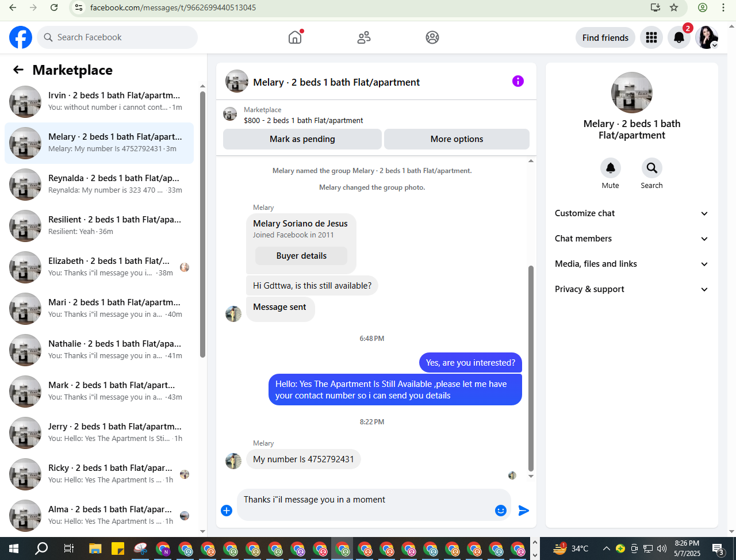This screenshot has height=560, width=736.
Task: Select the Melary conversation in the list
Action: (99, 143)
